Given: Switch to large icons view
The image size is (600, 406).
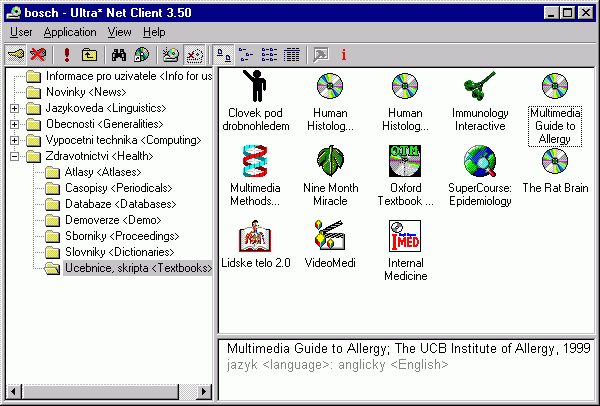Looking at the screenshot, I should [x=223, y=55].
